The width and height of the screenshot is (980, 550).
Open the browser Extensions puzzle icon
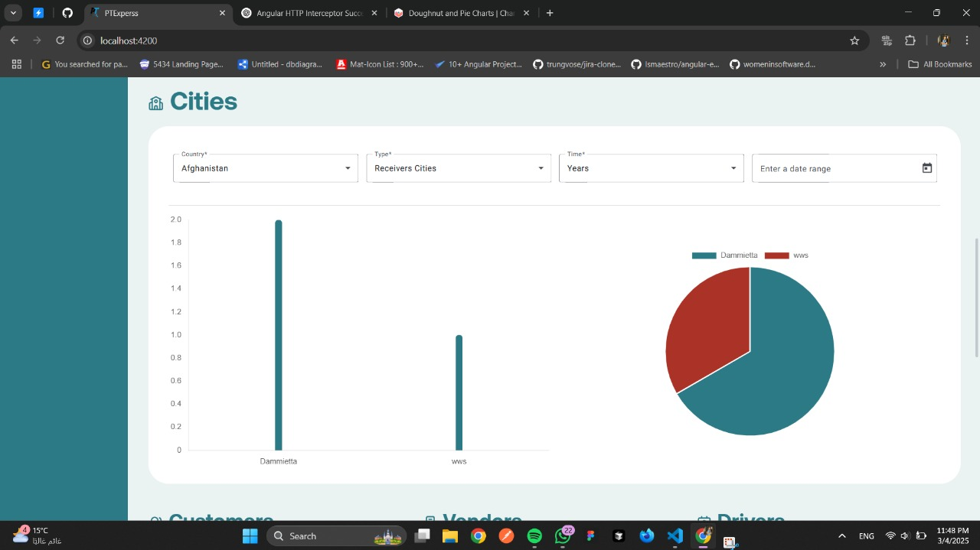[910, 41]
